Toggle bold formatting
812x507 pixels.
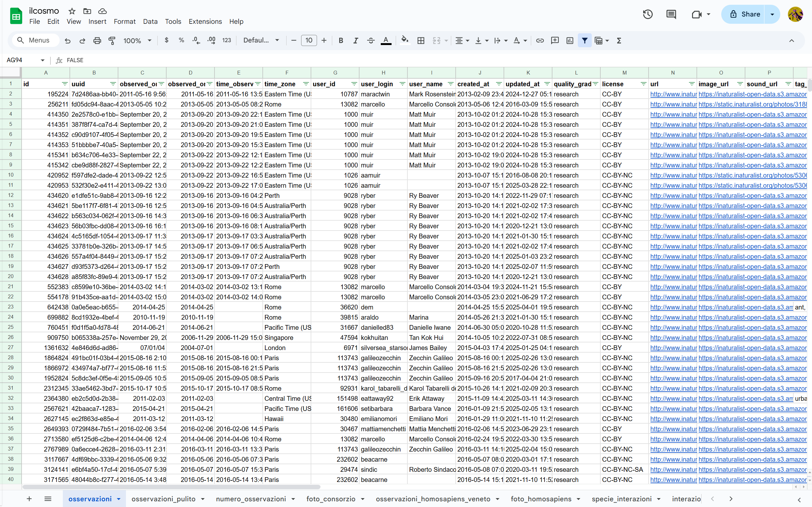(341, 41)
